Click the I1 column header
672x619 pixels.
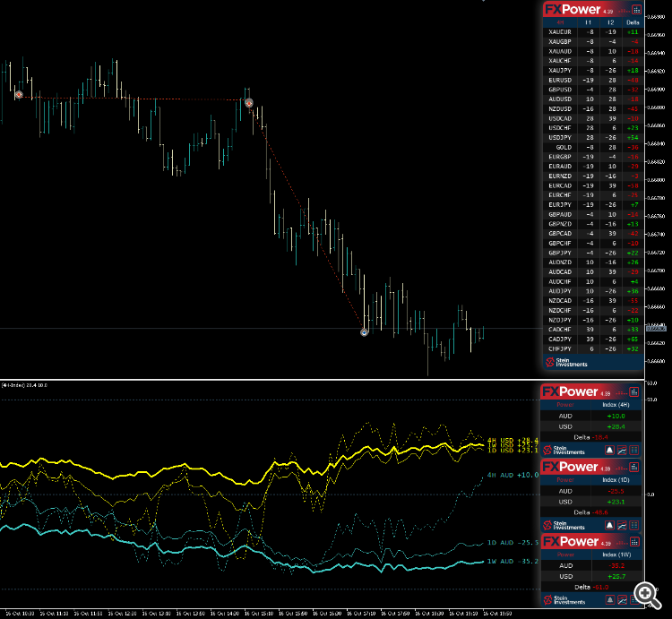click(589, 22)
